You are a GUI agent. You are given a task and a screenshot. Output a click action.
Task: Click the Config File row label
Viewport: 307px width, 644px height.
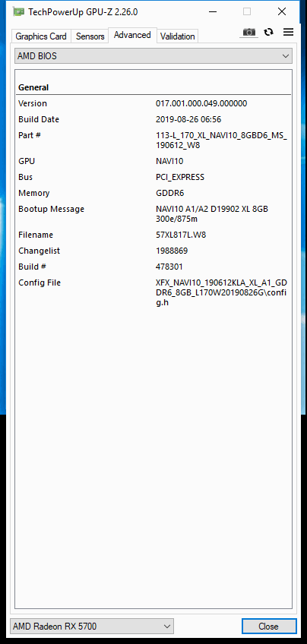(40, 283)
